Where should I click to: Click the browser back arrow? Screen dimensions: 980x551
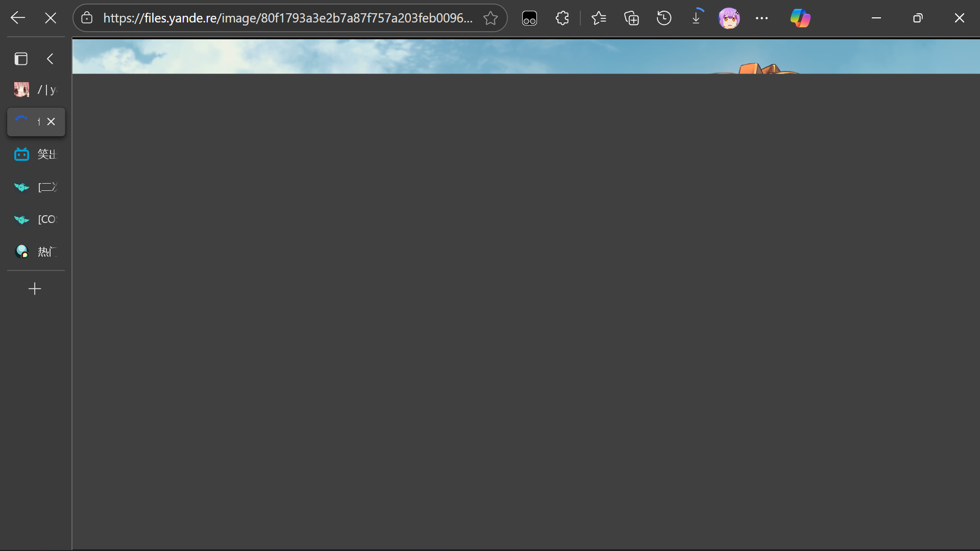click(x=18, y=18)
